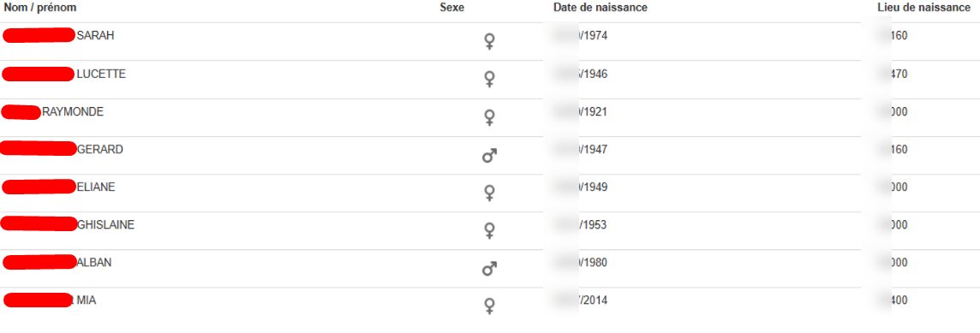This screenshot has width=980, height=333.
Task: Click the female icon beside ELIANE
Action: coord(490,193)
